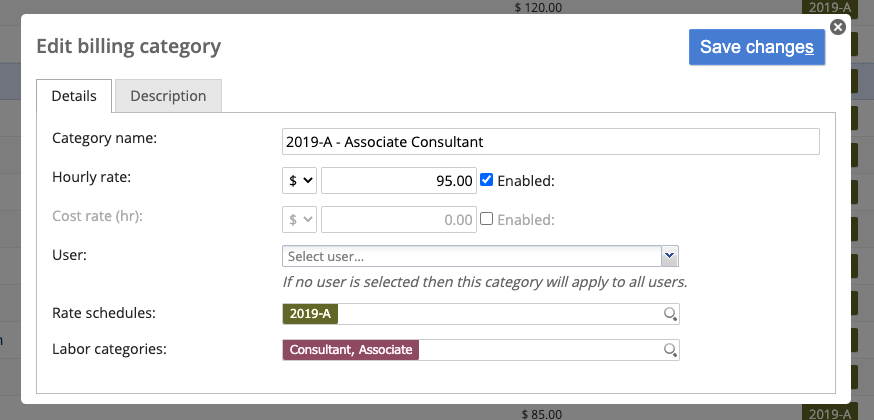The height and width of the screenshot is (420, 874).
Task: Select the Details tab
Action: [74, 96]
